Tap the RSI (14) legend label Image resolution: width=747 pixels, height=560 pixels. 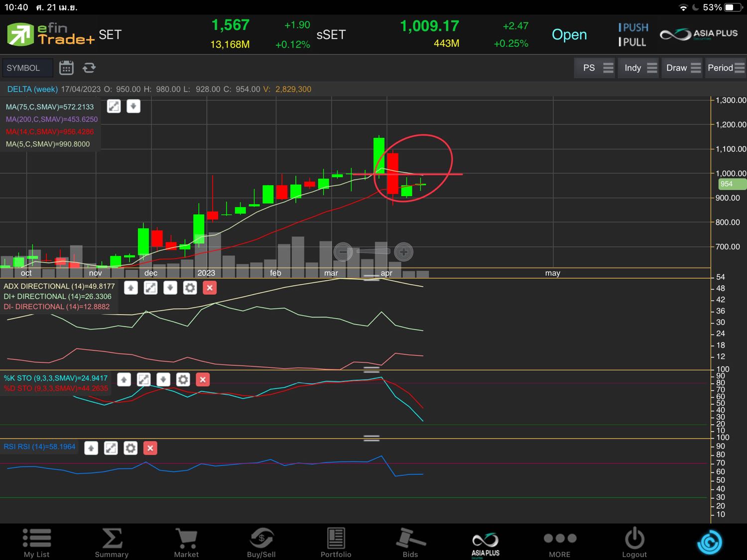click(39, 447)
